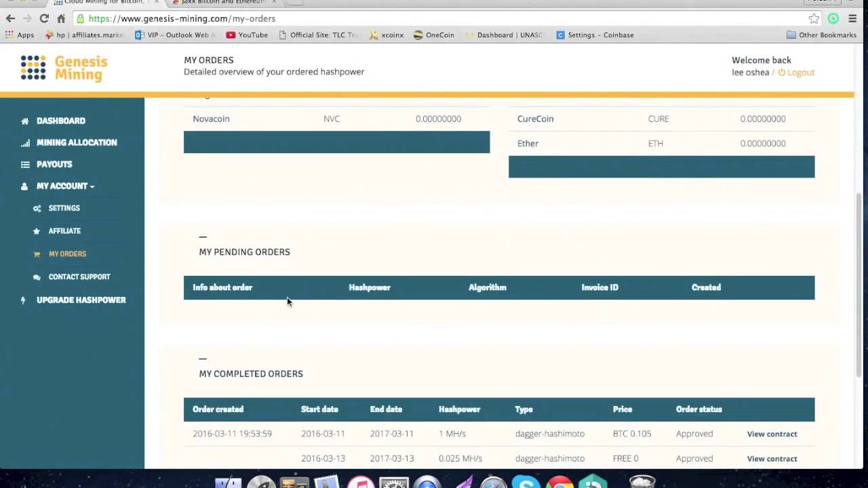
Task: Click the BTC 0.105 price cell
Action: pyautogui.click(x=631, y=434)
